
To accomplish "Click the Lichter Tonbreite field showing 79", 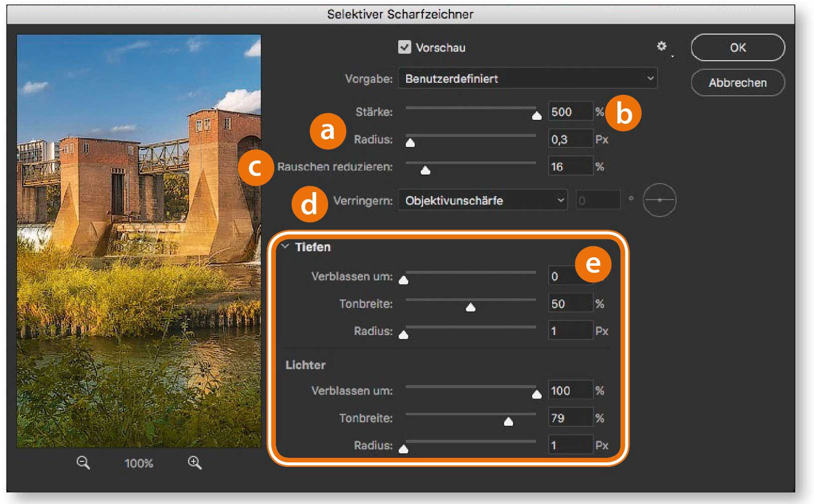I will point(570,418).
